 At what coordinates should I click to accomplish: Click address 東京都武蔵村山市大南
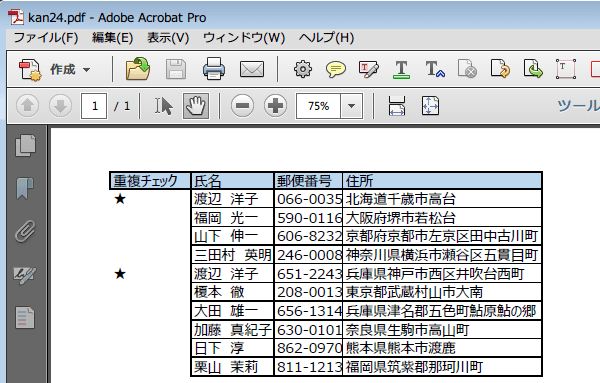coord(414,292)
